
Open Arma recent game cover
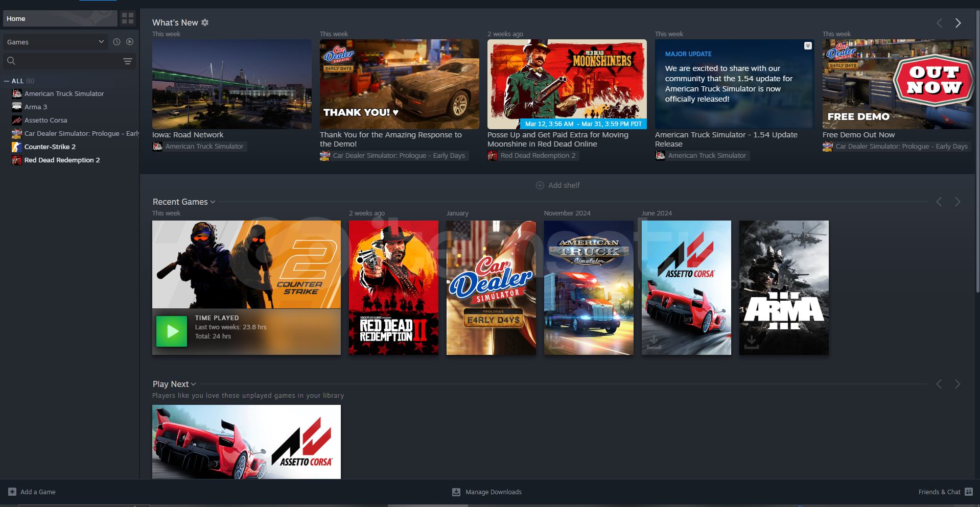(x=784, y=287)
